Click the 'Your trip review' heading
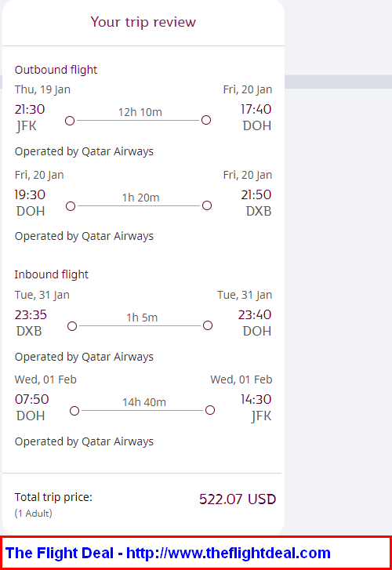This screenshot has height=570, width=392. (143, 22)
